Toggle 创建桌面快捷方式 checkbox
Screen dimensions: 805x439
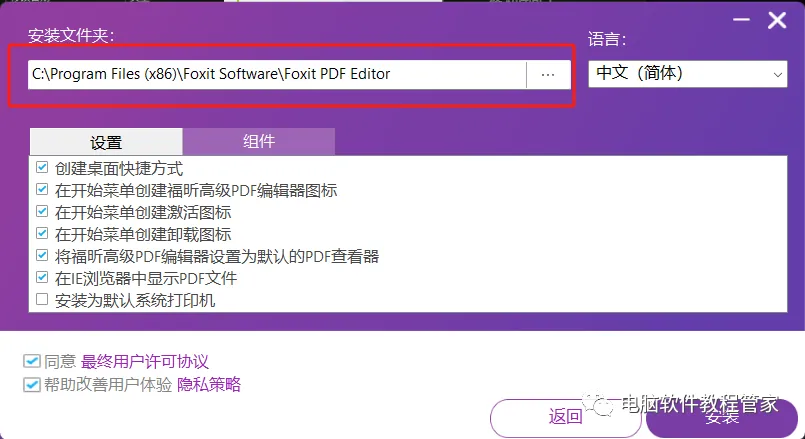pyautogui.click(x=42, y=167)
